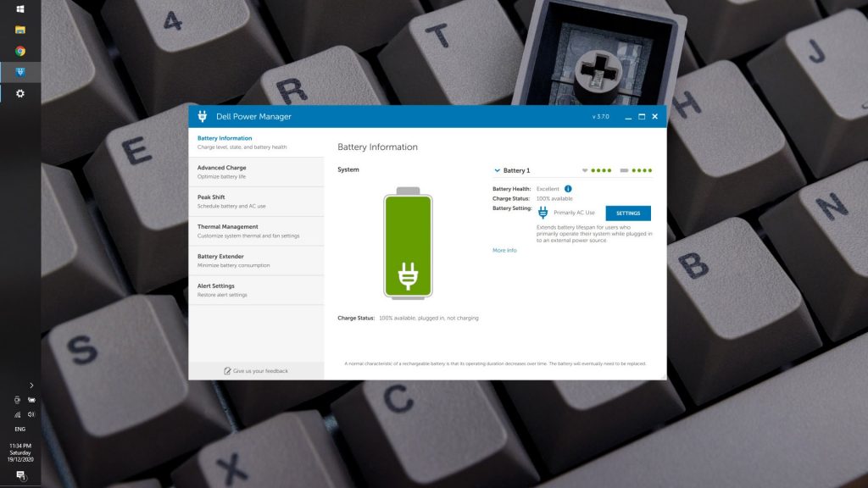Maximize the Dell Power Manager window
The width and height of the screenshot is (868, 488).
(642, 117)
